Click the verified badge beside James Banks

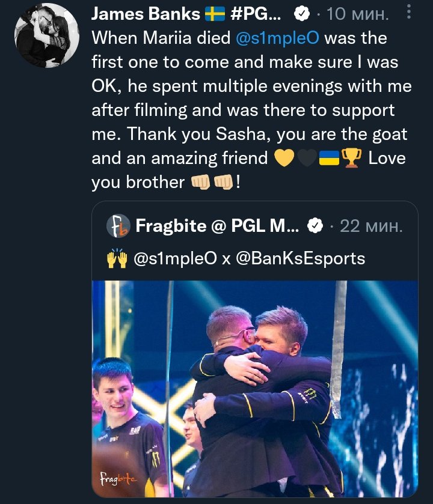302,14
